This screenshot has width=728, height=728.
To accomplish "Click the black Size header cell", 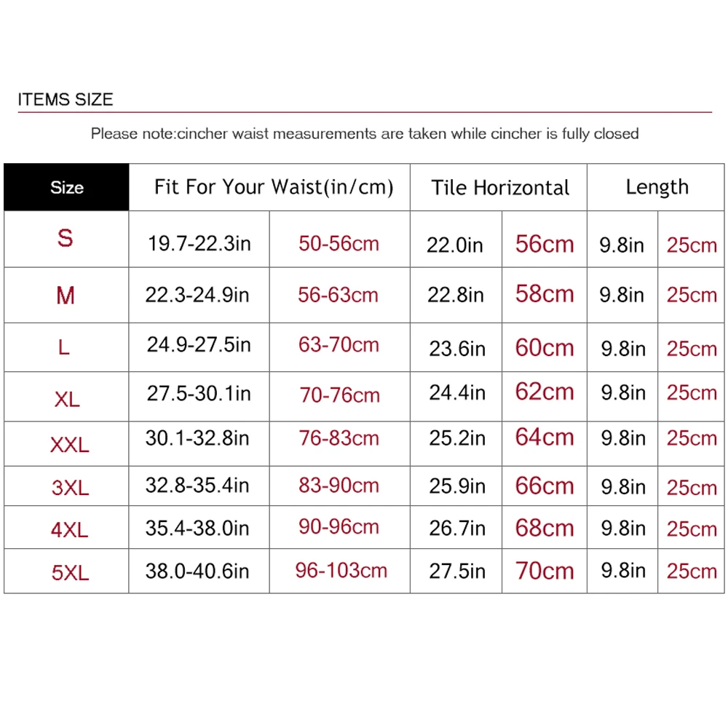I will [x=66, y=188].
